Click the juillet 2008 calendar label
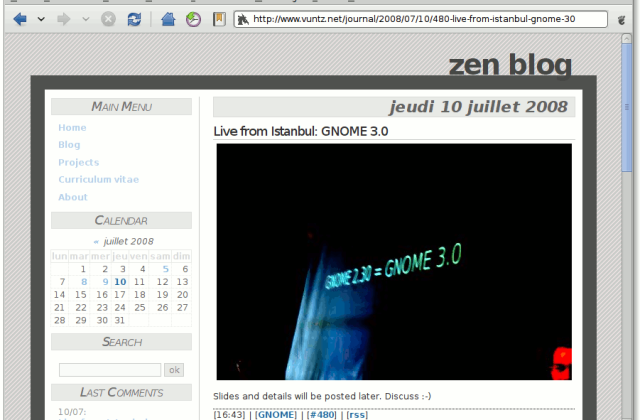Screen dimensions: 640x420 pyautogui.click(x=129, y=241)
